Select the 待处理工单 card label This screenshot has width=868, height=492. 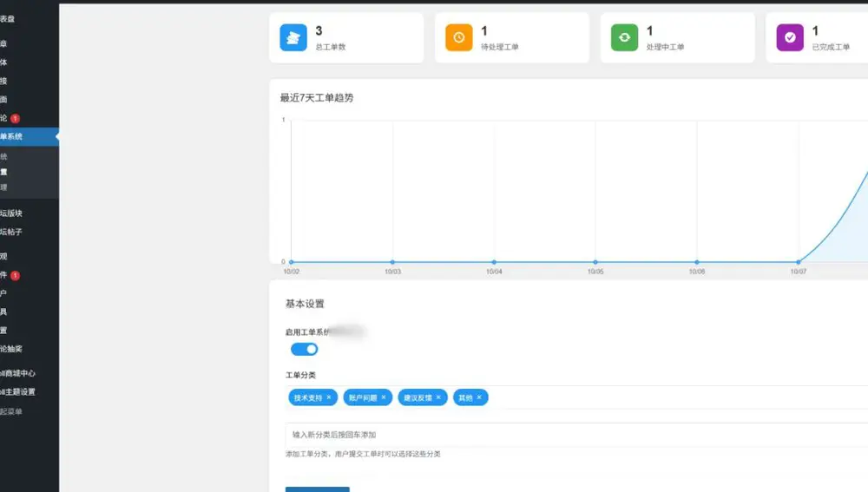pos(499,47)
